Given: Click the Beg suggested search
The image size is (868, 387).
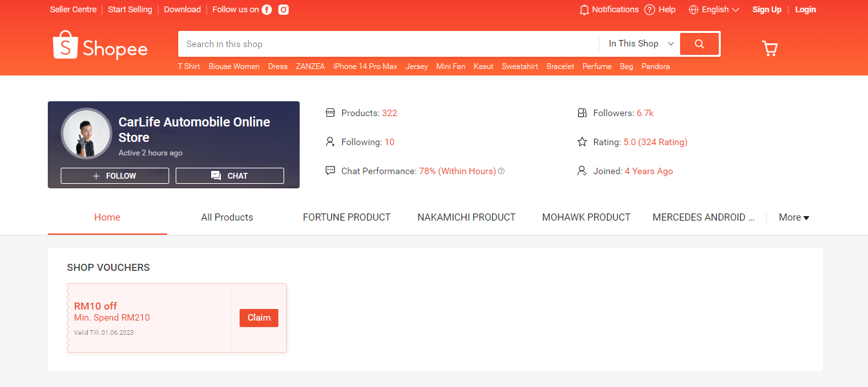Looking at the screenshot, I should (x=626, y=66).
